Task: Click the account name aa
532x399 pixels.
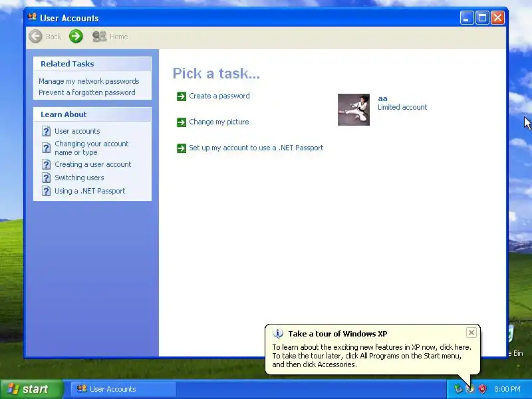Action: coord(383,98)
